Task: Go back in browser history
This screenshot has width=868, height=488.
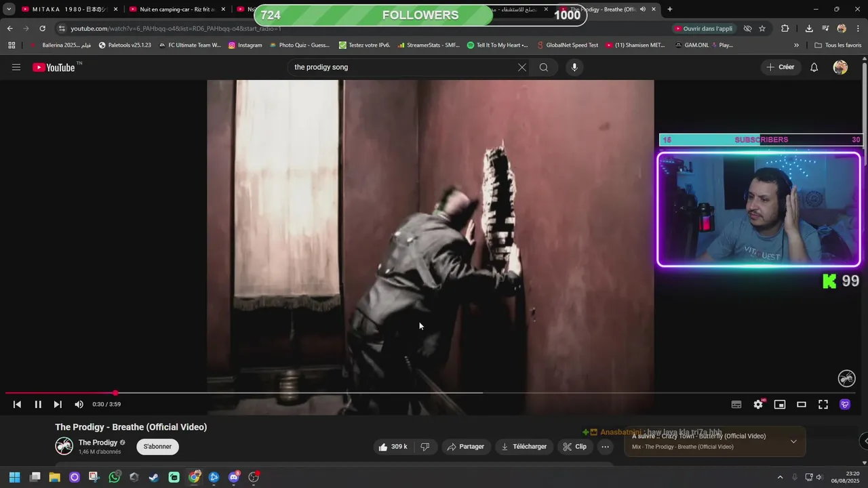Action: click(9, 28)
